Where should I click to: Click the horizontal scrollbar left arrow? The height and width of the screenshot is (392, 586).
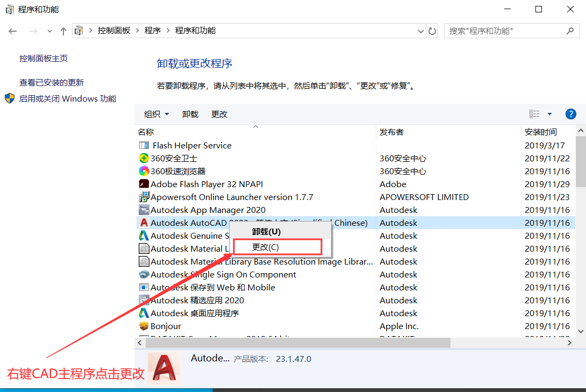tap(140, 343)
